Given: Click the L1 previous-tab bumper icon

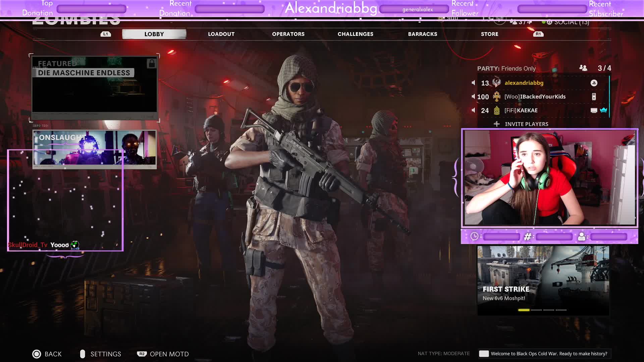Looking at the screenshot, I should [106, 34].
